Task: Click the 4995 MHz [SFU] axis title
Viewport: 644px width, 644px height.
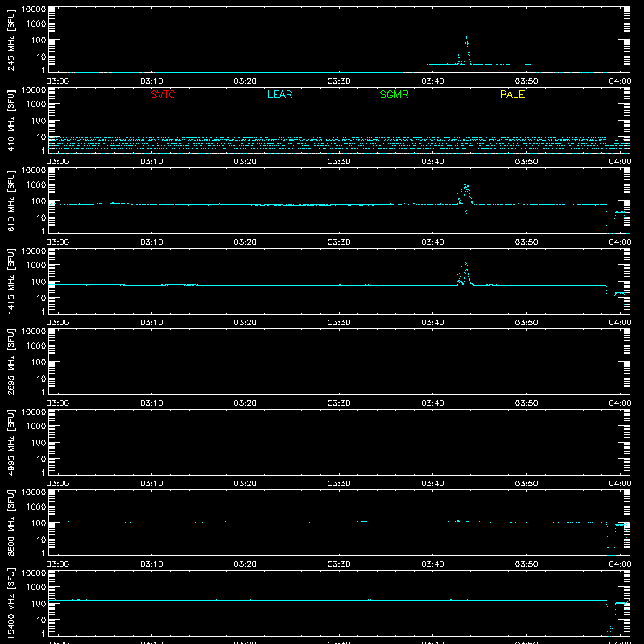Action: (10, 443)
